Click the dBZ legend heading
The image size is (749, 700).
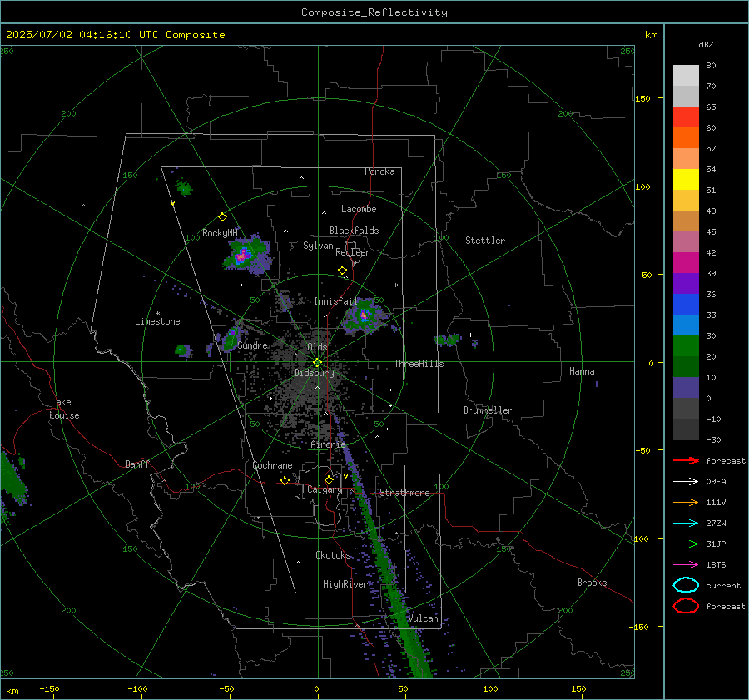(706, 45)
